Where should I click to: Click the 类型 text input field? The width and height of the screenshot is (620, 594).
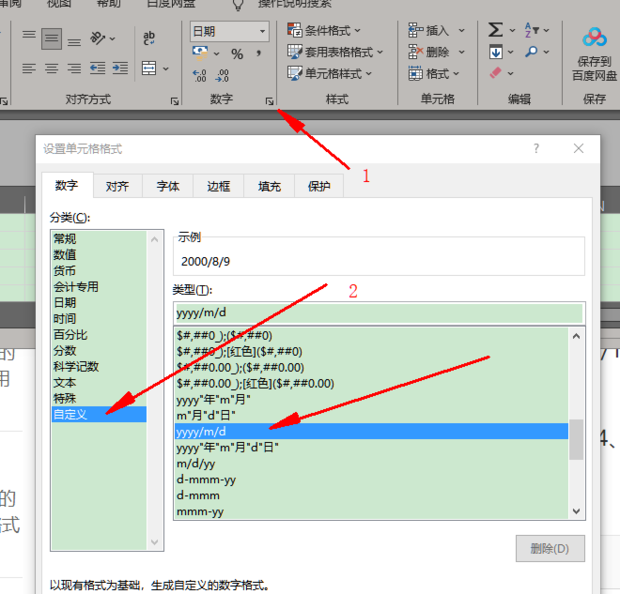tap(378, 313)
